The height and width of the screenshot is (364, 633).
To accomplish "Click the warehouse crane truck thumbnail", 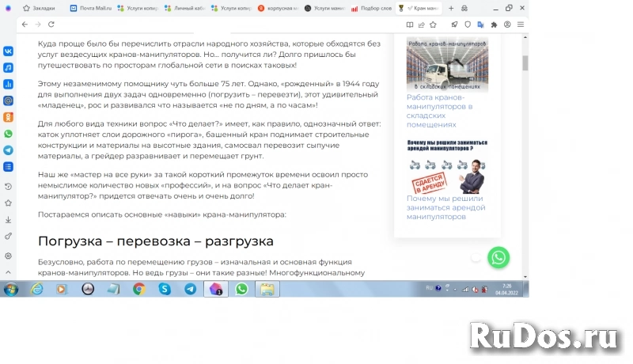I will [447, 65].
